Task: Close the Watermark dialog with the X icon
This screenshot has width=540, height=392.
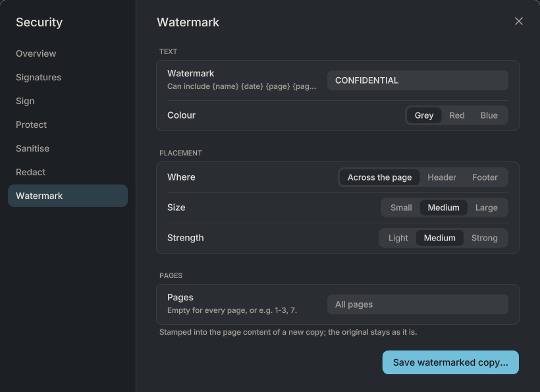Action: click(519, 21)
